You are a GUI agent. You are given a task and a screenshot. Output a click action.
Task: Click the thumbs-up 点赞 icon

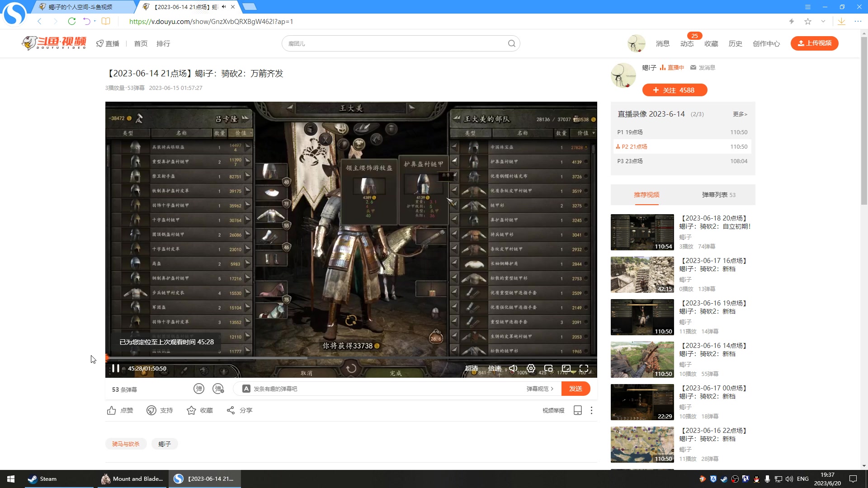point(112,410)
